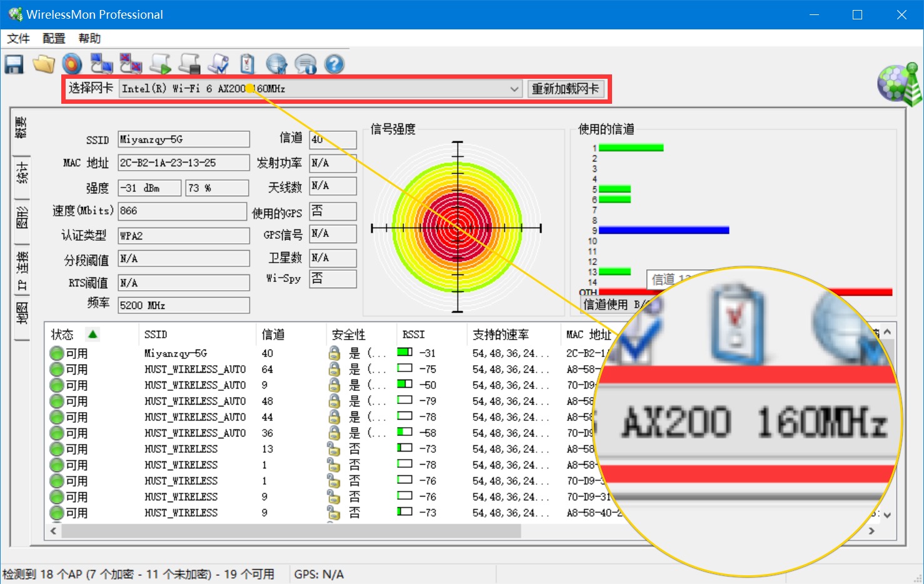Click the RSSI signal bar showing -31
This screenshot has width=924, height=584.
click(x=404, y=352)
